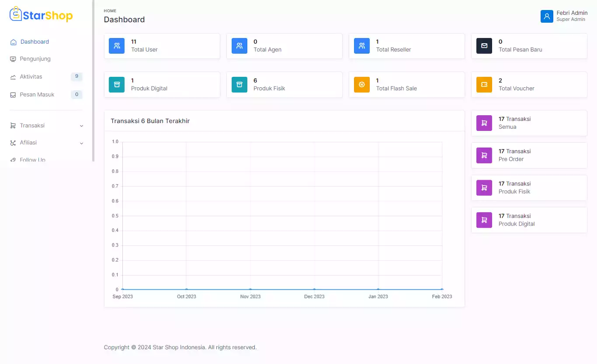The height and width of the screenshot is (364, 597).
Task: Click the StarShop logo
Action: (41, 15)
